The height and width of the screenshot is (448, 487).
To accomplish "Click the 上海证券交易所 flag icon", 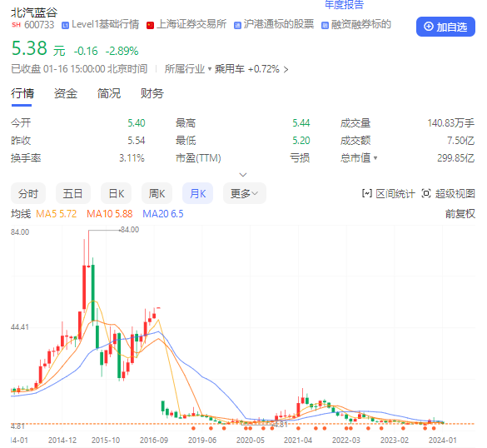I will pyautogui.click(x=150, y=26).
